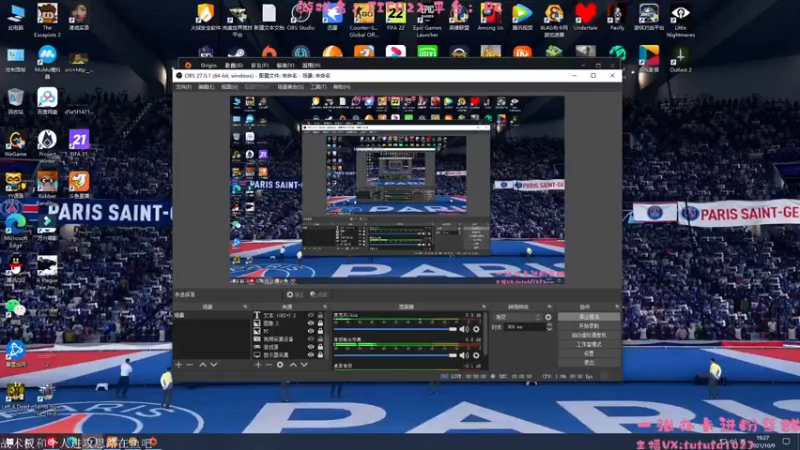Toggle lock on PC source

pyautogui.click(x=320, y=331)
